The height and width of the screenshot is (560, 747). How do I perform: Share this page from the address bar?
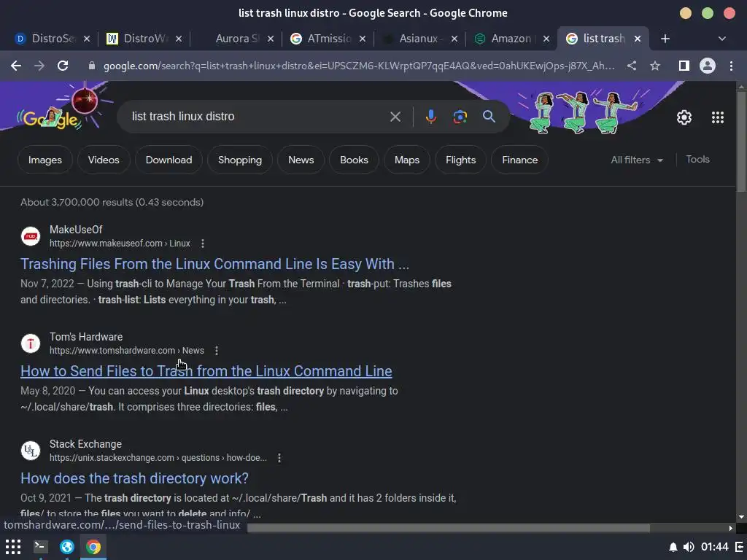[x=632, y=66]
